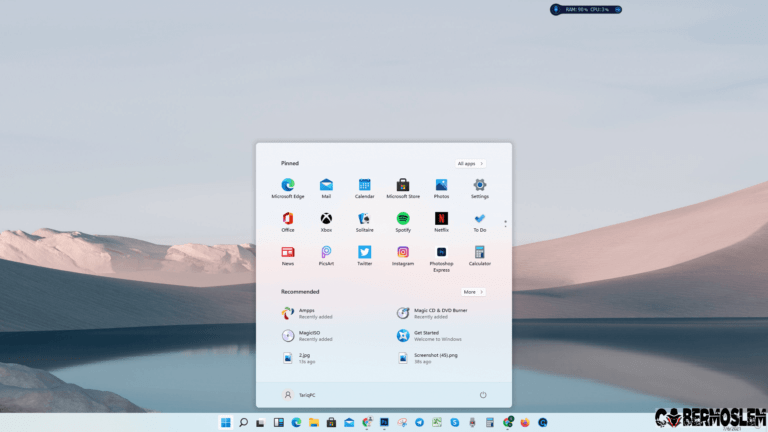
Task: Open the Mail app on the taskbar
Action: click(349, 422)
